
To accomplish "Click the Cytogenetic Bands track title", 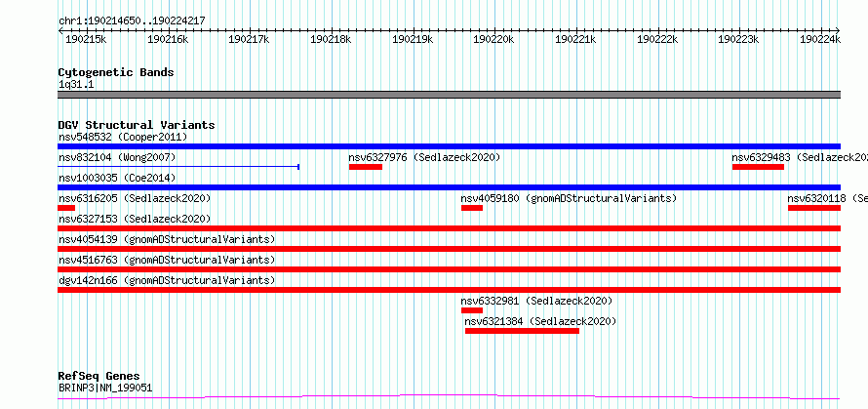I will click(x=116, y=72).
